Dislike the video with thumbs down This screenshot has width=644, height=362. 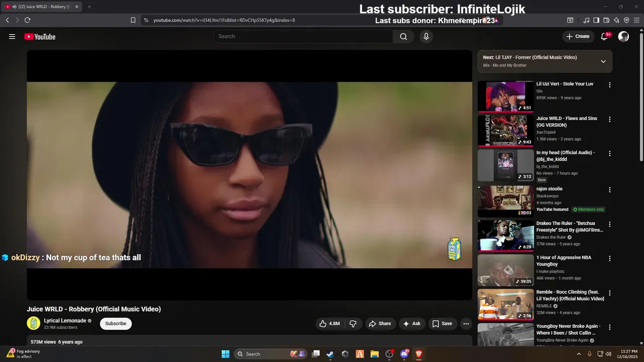[353, 324]
